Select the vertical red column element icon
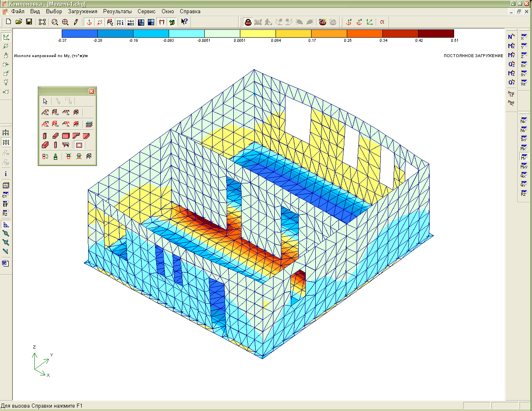Screen dimensions: 532x411 pyautogui.click(x=45, y=136)
